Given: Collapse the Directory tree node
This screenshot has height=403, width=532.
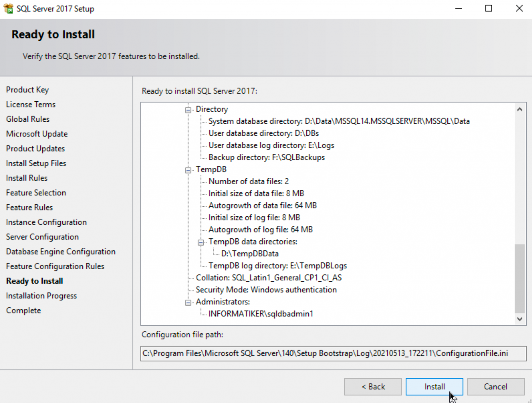Looking at the screenshot, I should (x=188, y=110).
